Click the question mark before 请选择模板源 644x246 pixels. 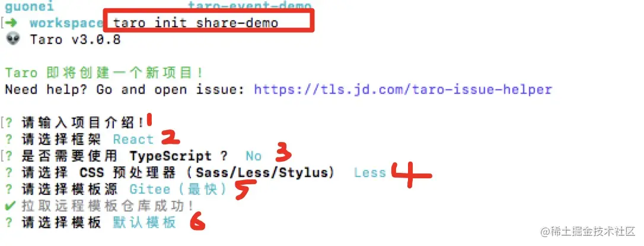pyautogui.click(x=9, y=189)
